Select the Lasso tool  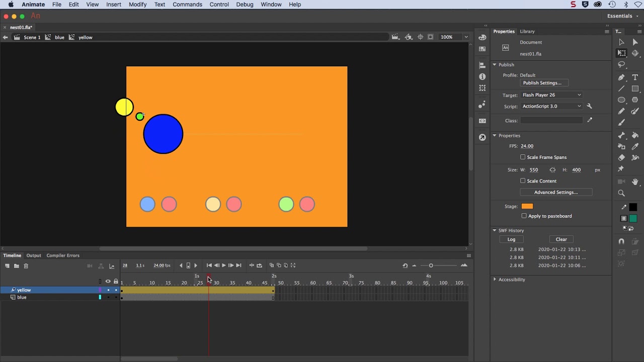[x=621, y=65]
